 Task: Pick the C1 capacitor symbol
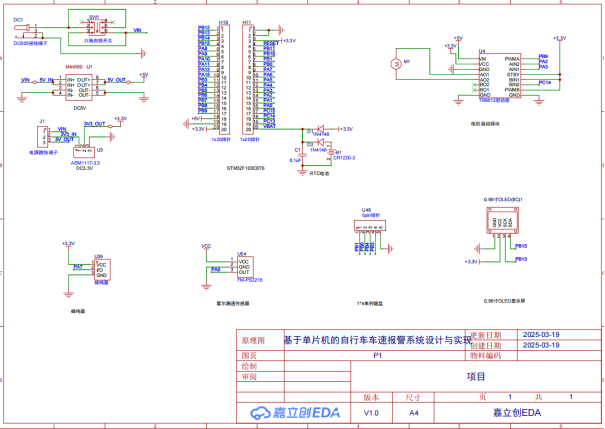[x=303, y=155]
